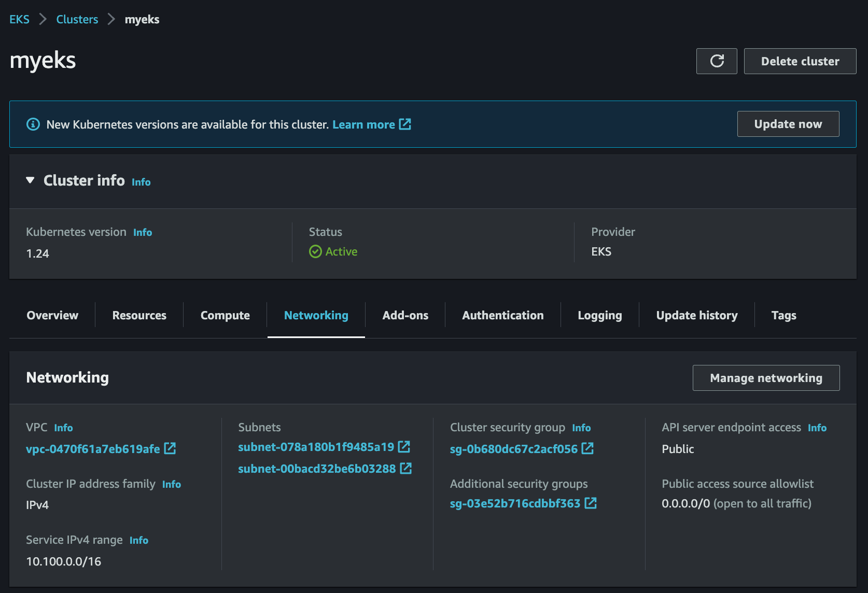Click Info beside API server endpoint access
The width and height of the screenshot is (868, 593).
click(x=817, y=428)
